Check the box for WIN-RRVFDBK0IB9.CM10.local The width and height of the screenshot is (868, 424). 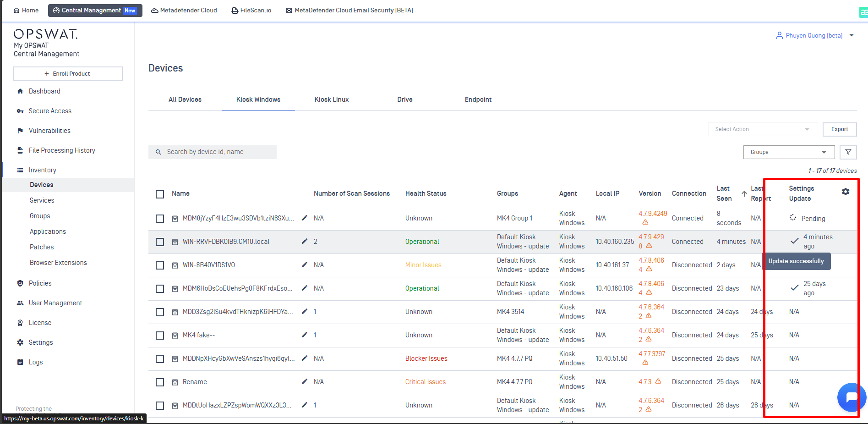coord(160,242)
